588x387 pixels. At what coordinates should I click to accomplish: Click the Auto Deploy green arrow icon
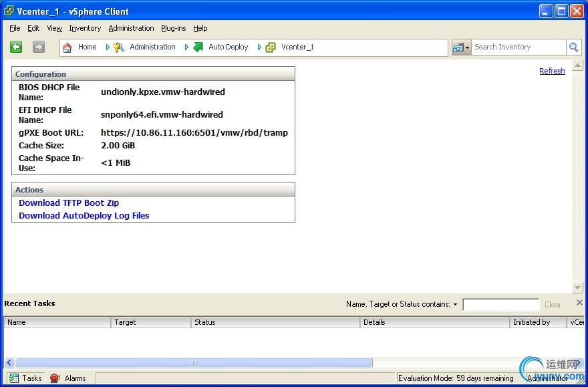click(198, 47)
